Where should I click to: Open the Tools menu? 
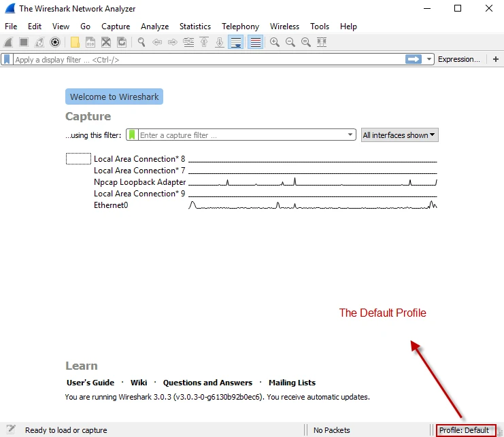[320, 27]
